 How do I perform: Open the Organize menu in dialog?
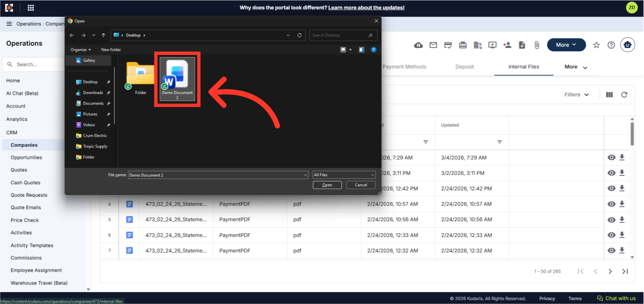coord(81,50)
